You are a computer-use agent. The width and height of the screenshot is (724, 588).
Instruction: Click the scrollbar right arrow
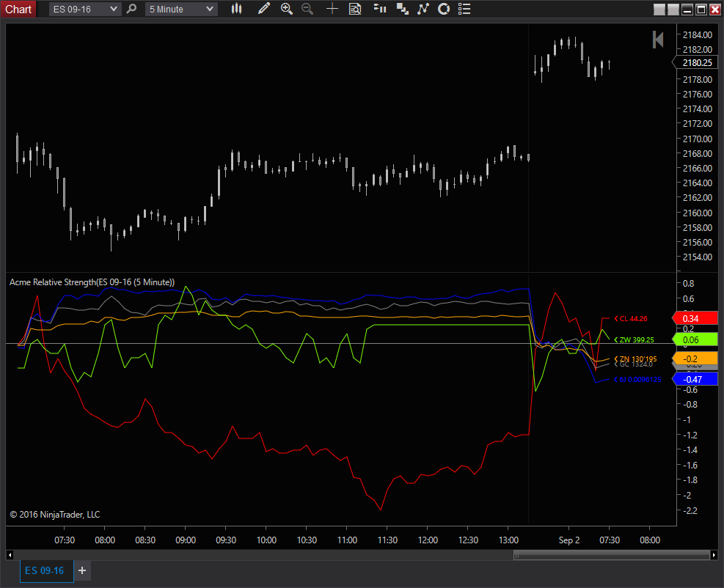[714, 555]
